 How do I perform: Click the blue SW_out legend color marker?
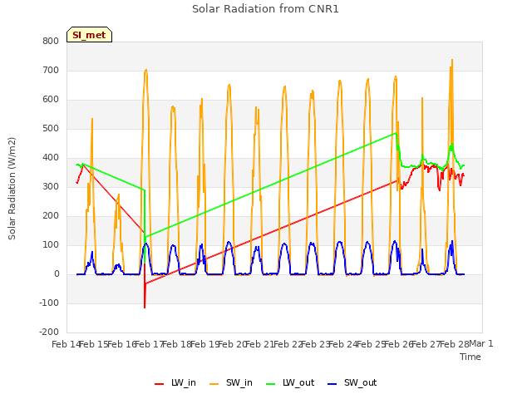tap(332, 384)
